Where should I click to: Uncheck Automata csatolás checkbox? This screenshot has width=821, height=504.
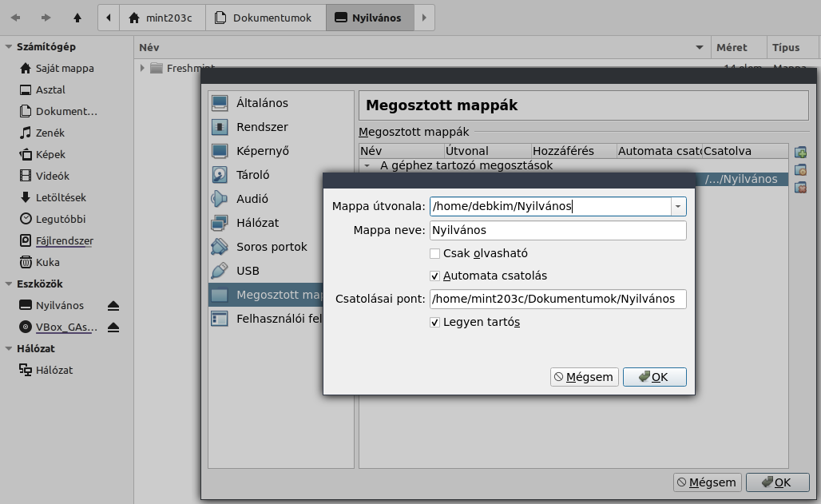(434, 276)
